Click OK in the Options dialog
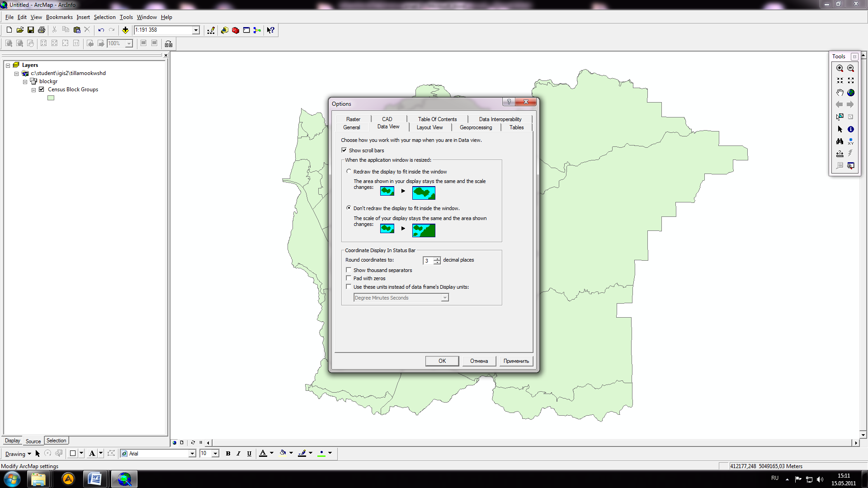Screen dimensions: 868x488 (442, 361)
